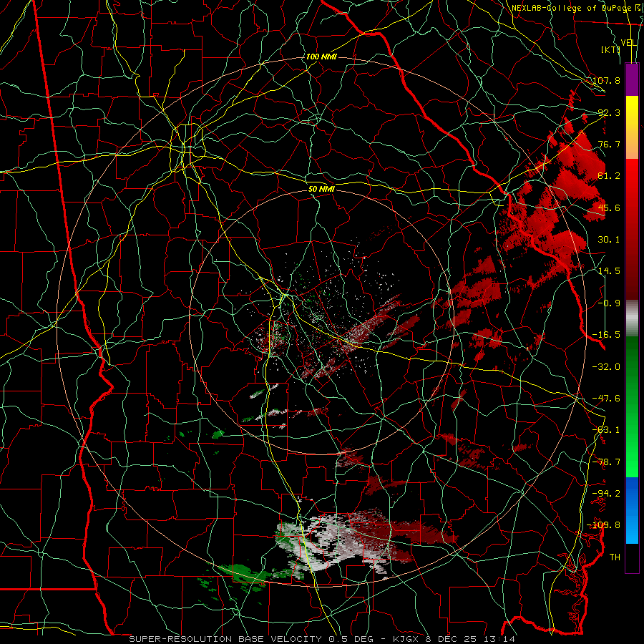Select the -63.1 legend value
Screen dimensions: 644x644
[606, 430]
